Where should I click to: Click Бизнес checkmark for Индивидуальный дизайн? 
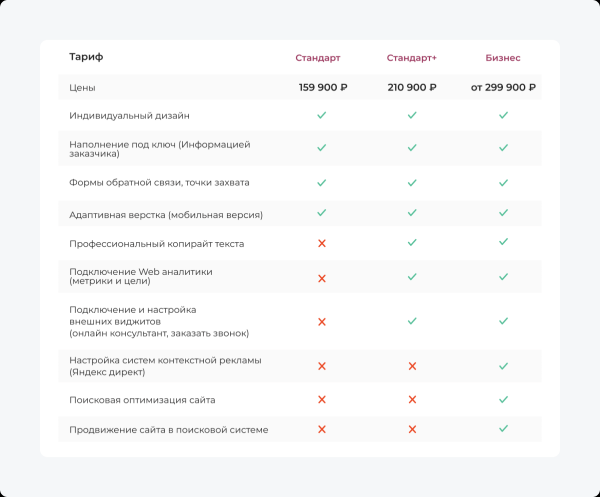503,116
